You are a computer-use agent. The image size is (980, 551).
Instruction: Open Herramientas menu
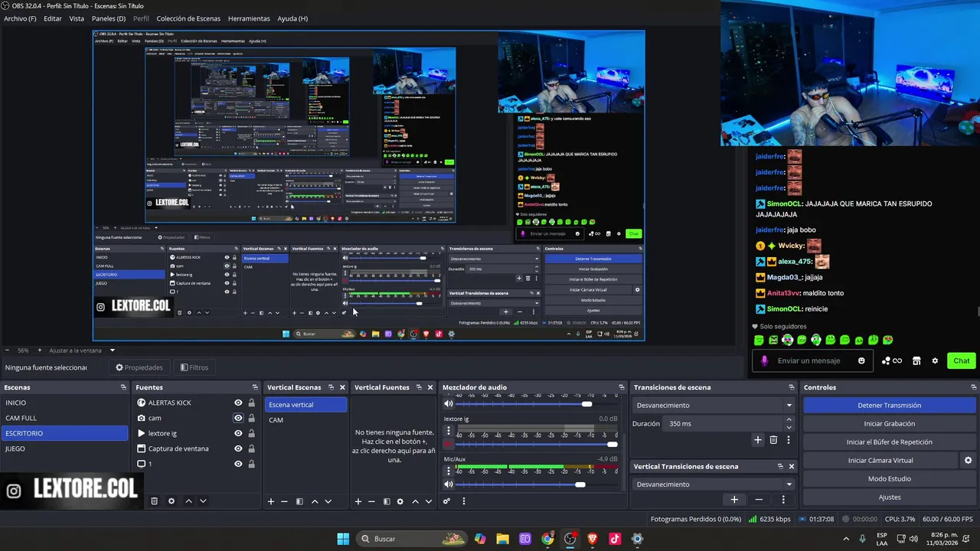(x=249, y=18)
